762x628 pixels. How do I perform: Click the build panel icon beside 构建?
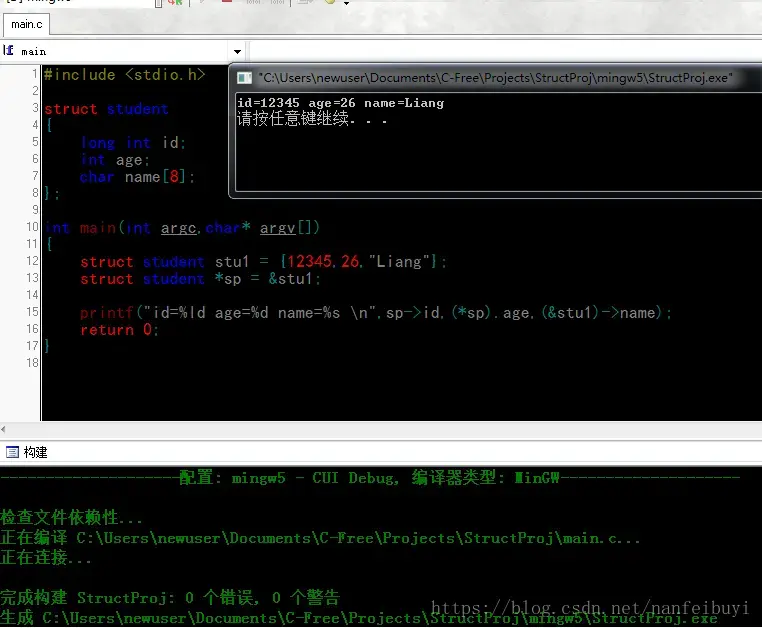point(12,452)
